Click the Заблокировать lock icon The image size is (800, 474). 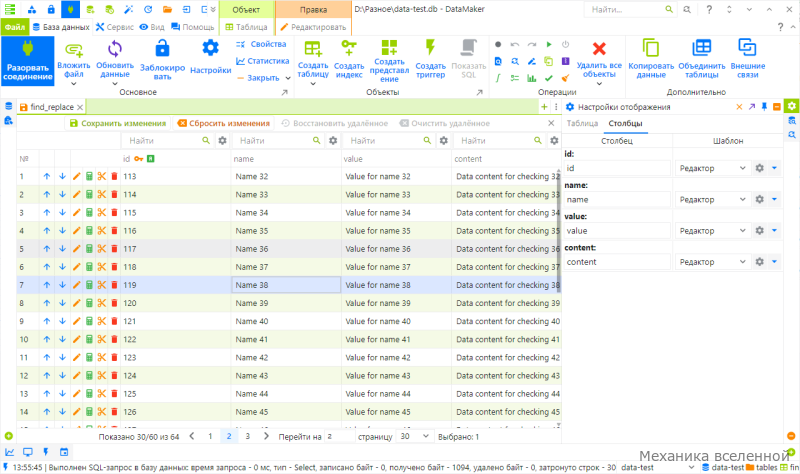(x=162, y=48)
